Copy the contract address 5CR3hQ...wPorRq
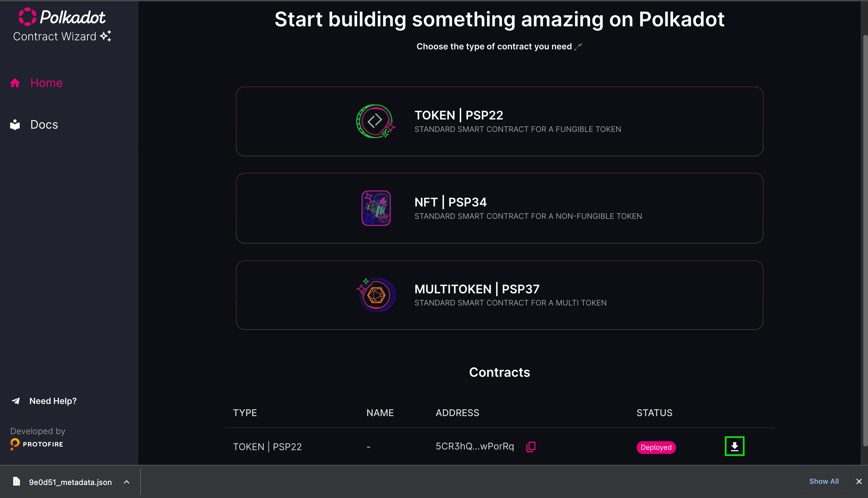The image size is (868, 498). [531, 447]
